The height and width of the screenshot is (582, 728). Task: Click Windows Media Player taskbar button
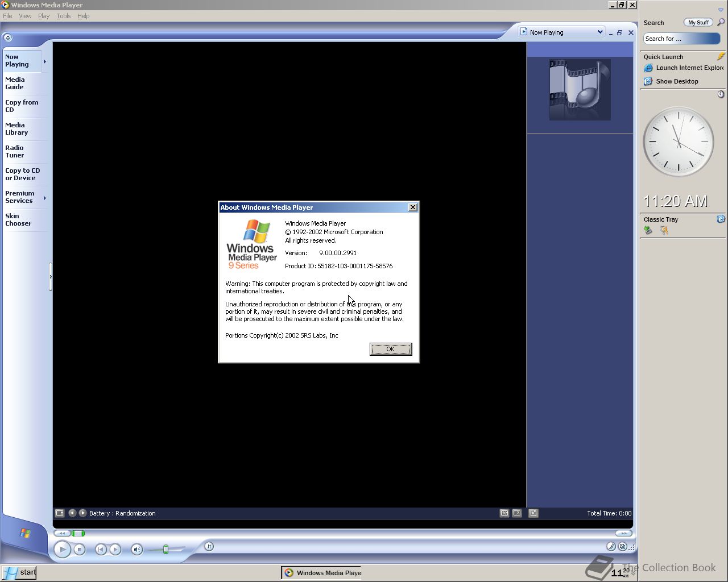coord(322,573)
